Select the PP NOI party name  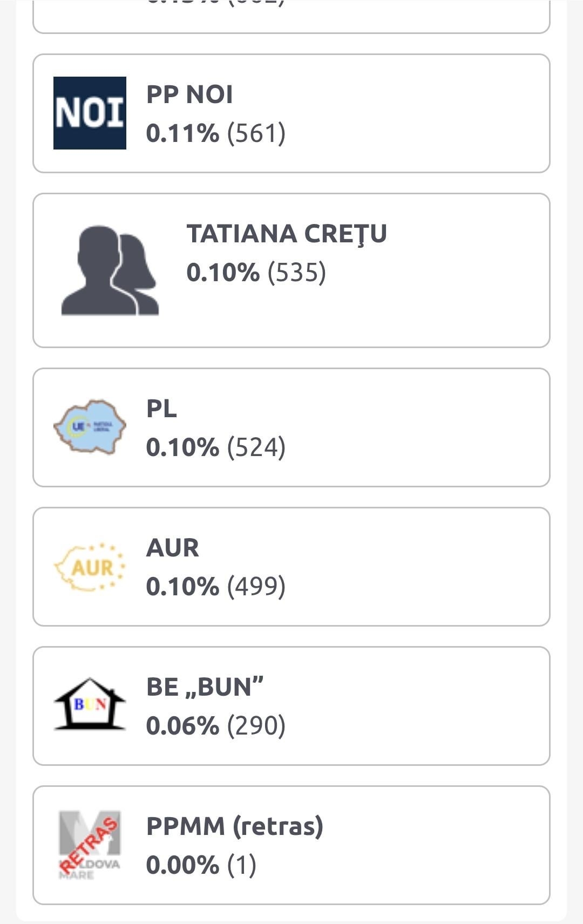pyautogui.click(x=189, y=94)
